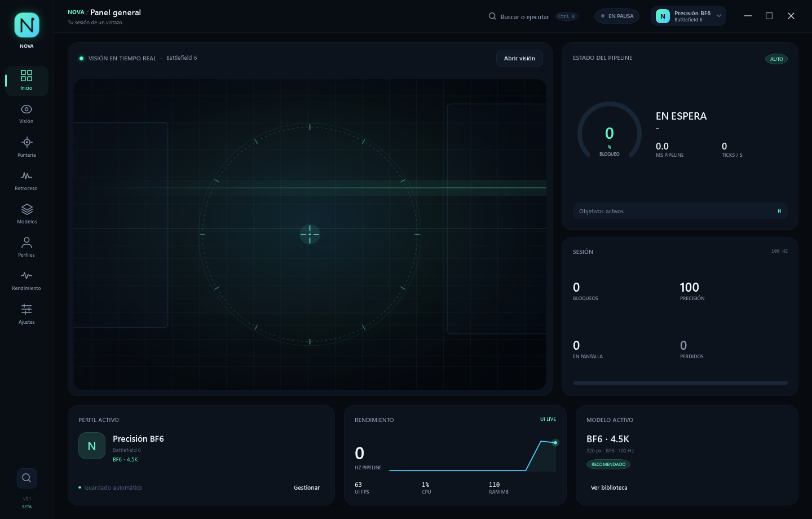
Task: Click the performance line chart
Action: [473, 455]
